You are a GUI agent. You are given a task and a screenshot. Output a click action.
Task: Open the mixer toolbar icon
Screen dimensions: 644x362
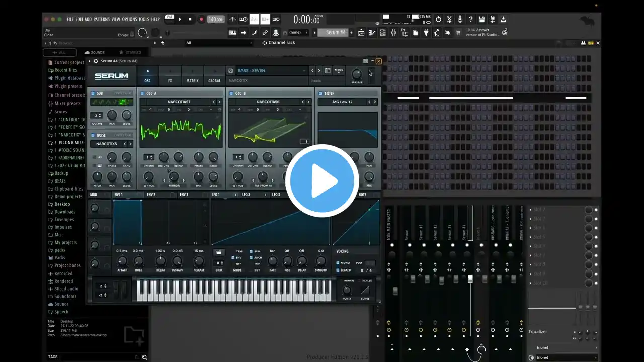coord(393,32)
